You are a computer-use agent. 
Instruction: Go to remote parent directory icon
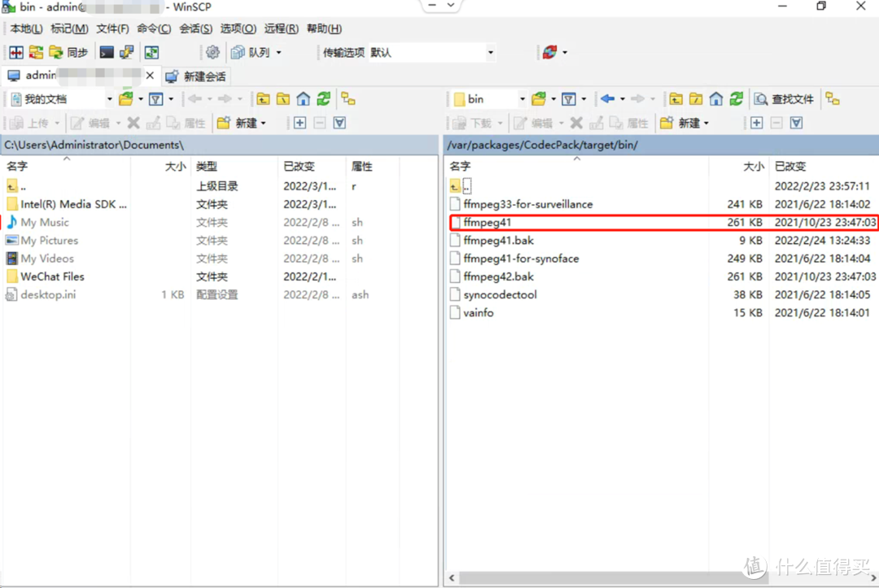[676, 99]
